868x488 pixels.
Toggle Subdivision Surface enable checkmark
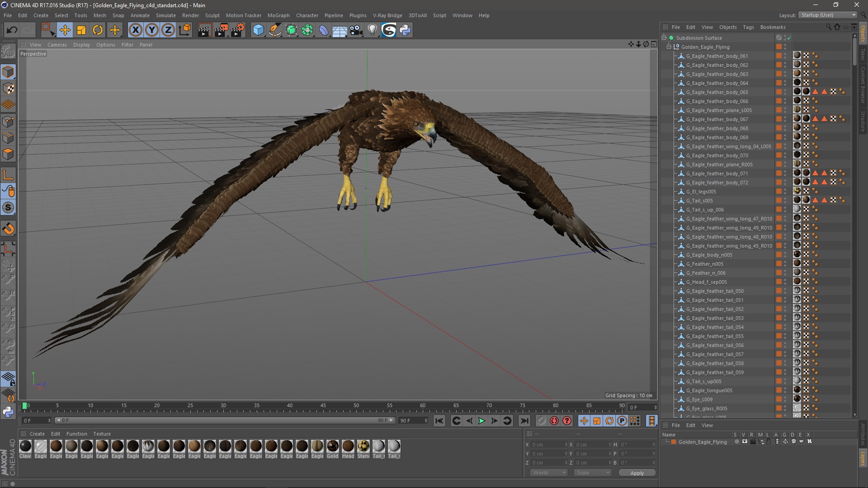click(x=789, y=38)
